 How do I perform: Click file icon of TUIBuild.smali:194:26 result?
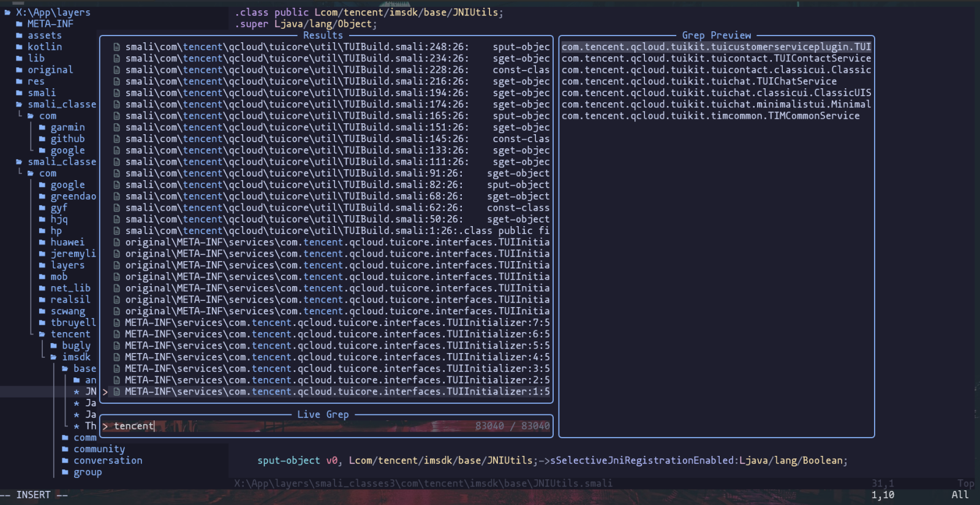(116, 93)
